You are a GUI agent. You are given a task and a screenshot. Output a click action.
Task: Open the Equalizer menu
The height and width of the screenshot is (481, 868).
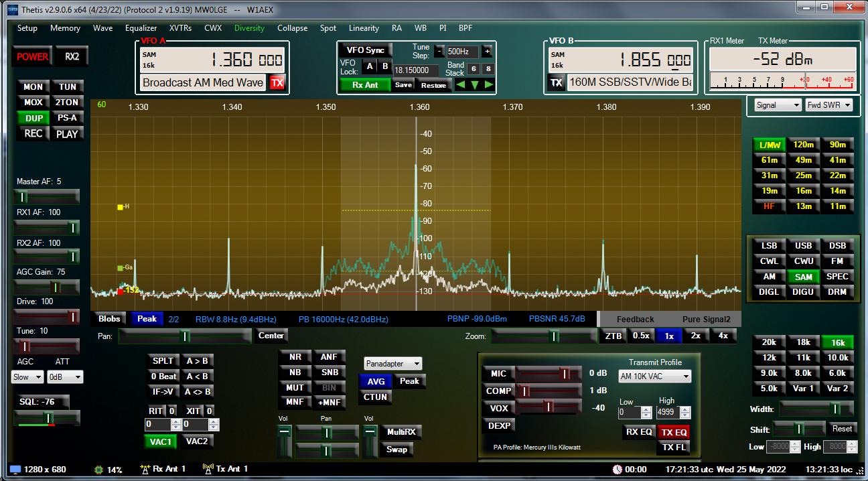141,28
